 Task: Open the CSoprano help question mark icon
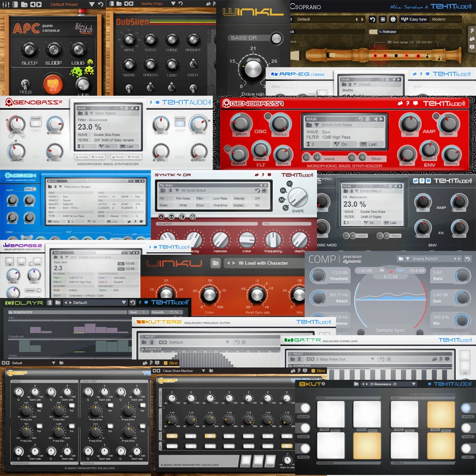(x=472, y=30)
